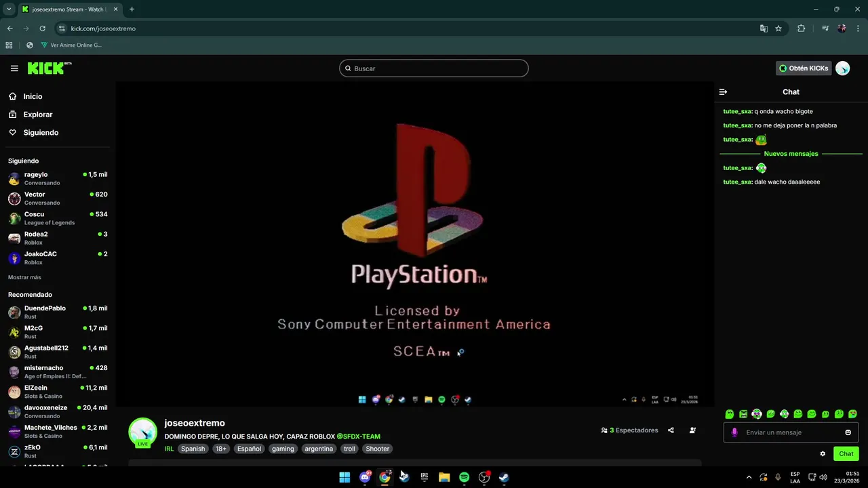Screen dimensions: 868x488
Task: Open Chrome media controls icon
Action: point(825,28)
